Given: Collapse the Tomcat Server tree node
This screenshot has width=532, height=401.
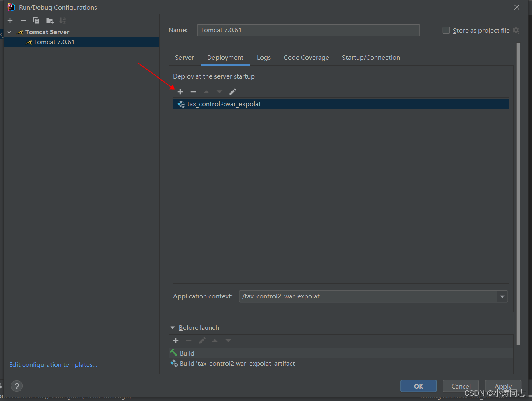Looking at the screenshot, I should pos(9,32).
